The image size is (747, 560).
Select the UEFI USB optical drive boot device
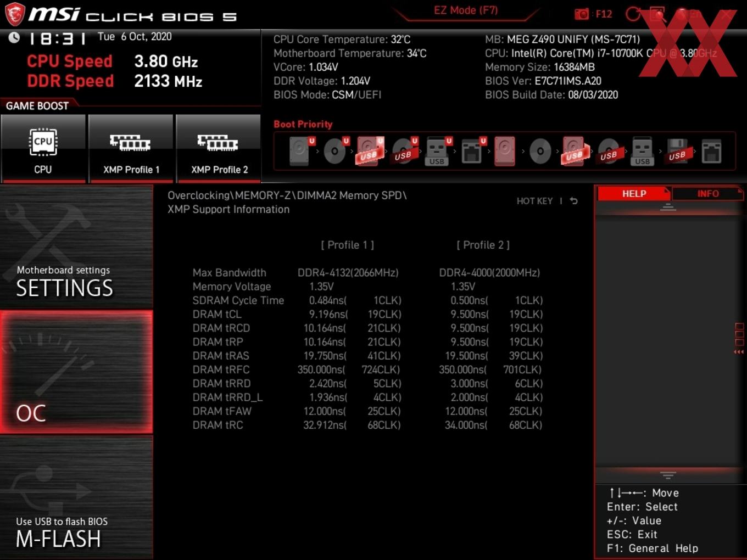point(404,151)
